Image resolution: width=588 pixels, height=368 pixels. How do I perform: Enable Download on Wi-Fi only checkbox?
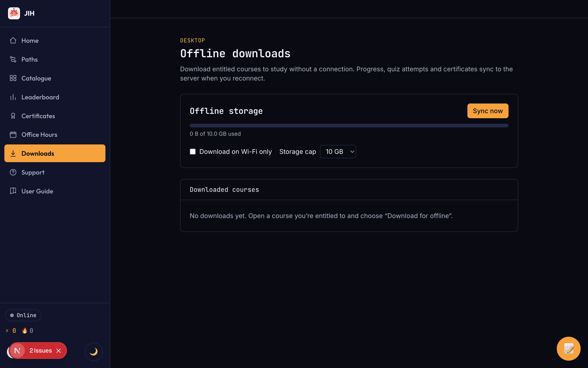tap(193, 152)
